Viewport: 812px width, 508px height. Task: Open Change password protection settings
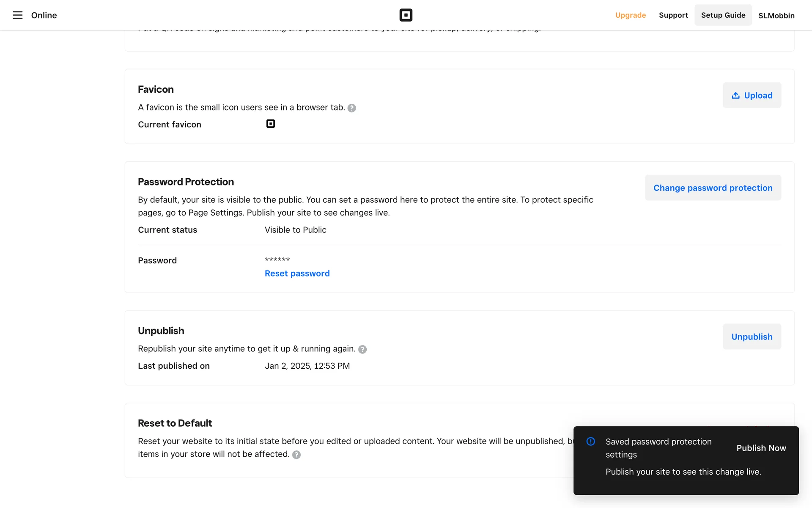click(x=713, y=188)
